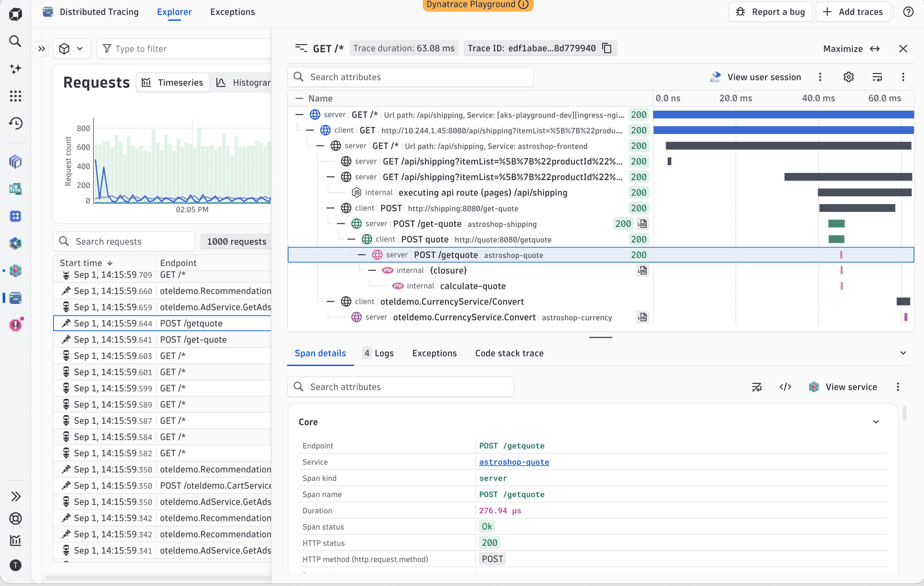Select the Timeseries chart view
The width and height of the screenshot is (924, 586).
(x=173, y=82)
